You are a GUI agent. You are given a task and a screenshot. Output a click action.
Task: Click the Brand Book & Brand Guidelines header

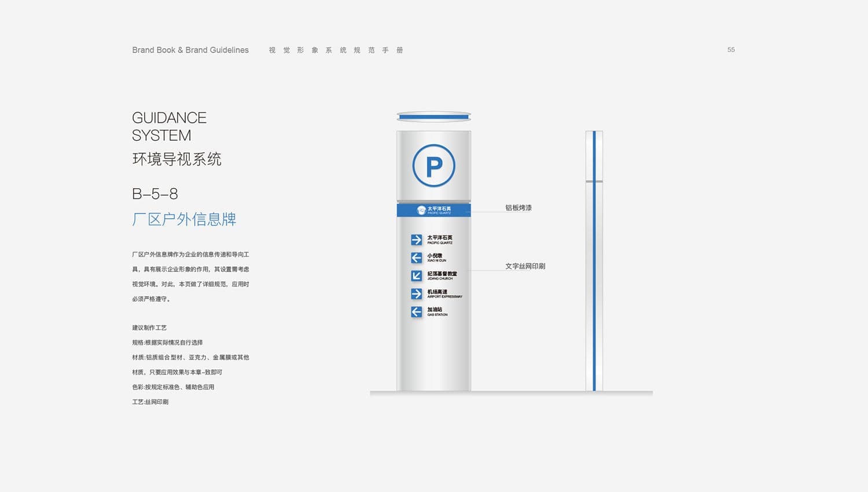pos(190,50)
